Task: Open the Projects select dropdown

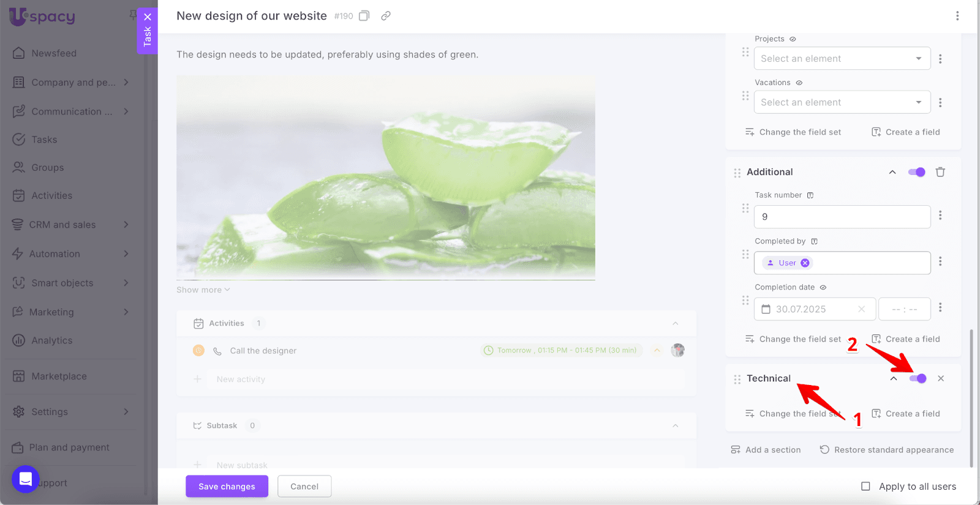Action: (842, 59)
